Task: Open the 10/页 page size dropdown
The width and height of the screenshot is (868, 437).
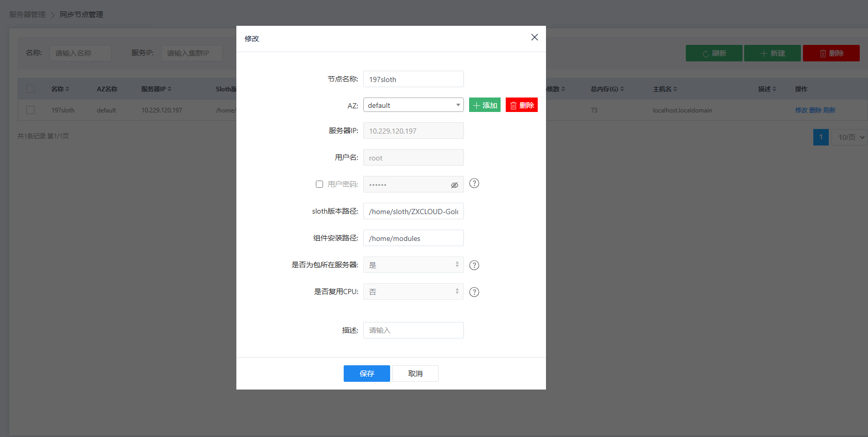Action: [x=850, y=137]
